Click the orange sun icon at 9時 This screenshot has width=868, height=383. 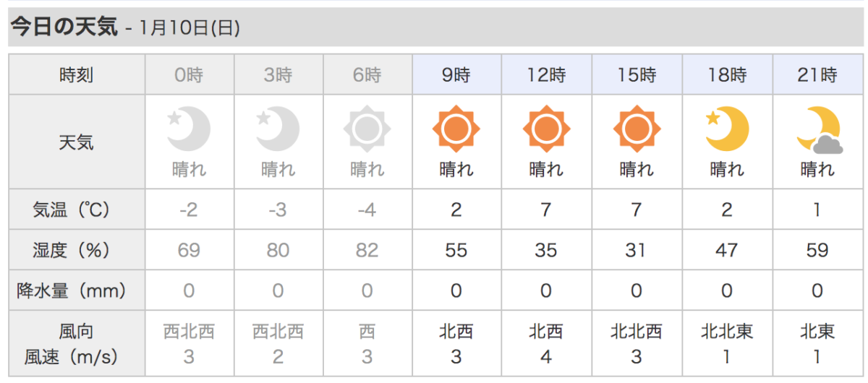click(456, 129)
